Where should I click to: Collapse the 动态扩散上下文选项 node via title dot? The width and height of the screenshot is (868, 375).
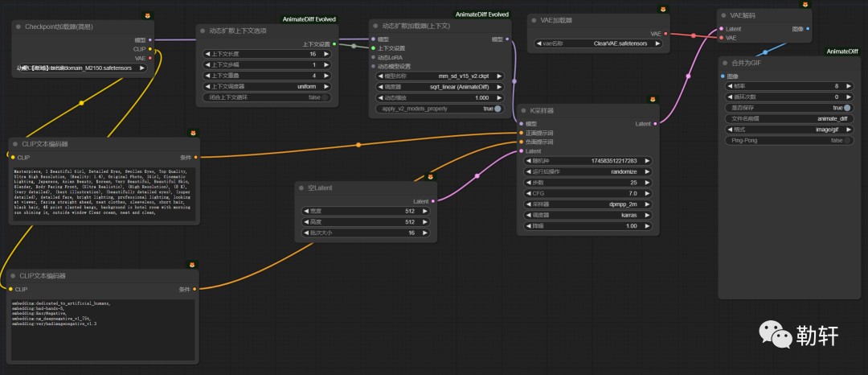(203, 31)
